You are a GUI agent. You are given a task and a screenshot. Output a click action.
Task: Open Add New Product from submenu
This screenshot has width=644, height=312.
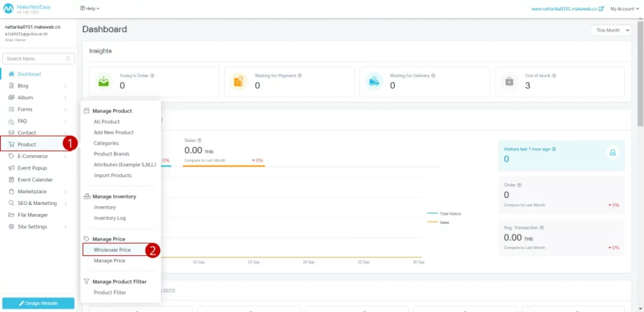[114, 133]
